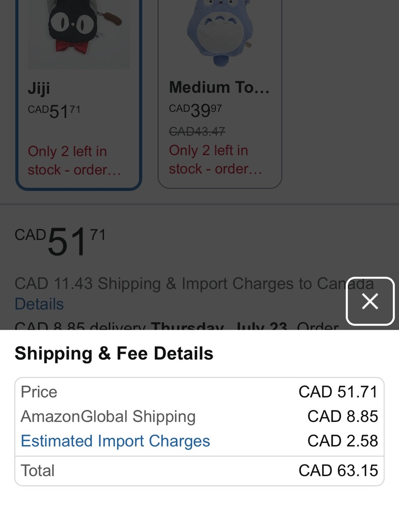Tap Totoro's low stock warning text
The image size is (399, 532).
[x=215, y=160]
